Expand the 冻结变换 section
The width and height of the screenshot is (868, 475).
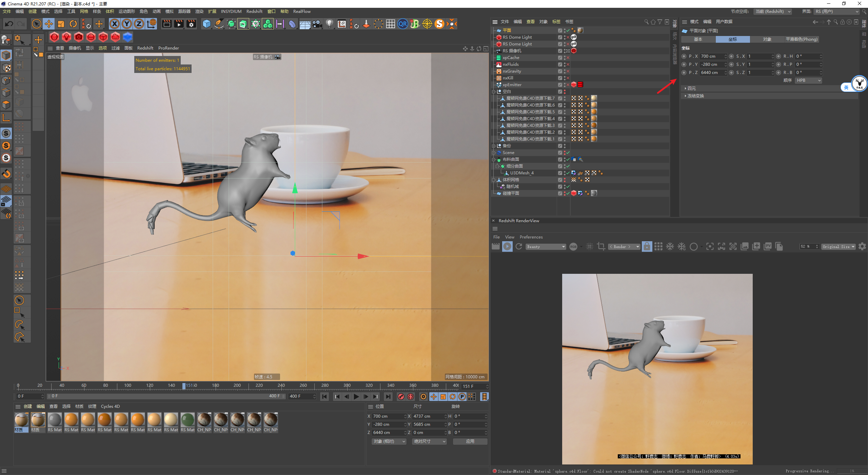point(695,96)
